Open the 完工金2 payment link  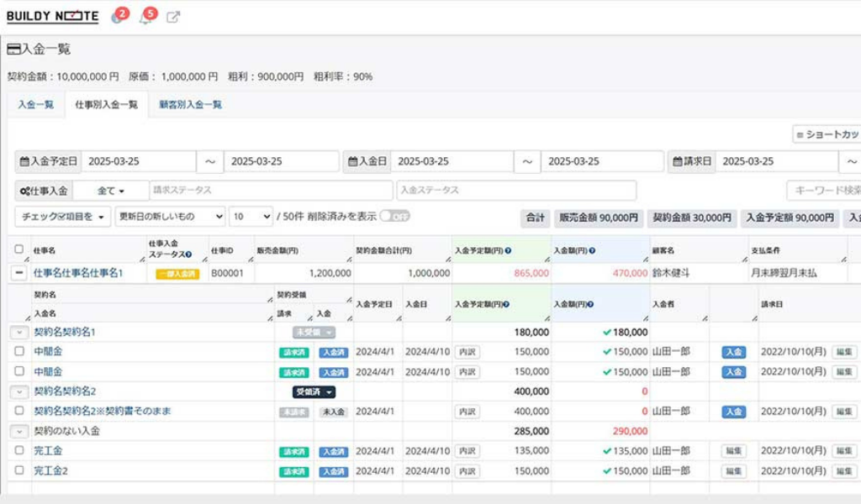click(x=50, y=471)
